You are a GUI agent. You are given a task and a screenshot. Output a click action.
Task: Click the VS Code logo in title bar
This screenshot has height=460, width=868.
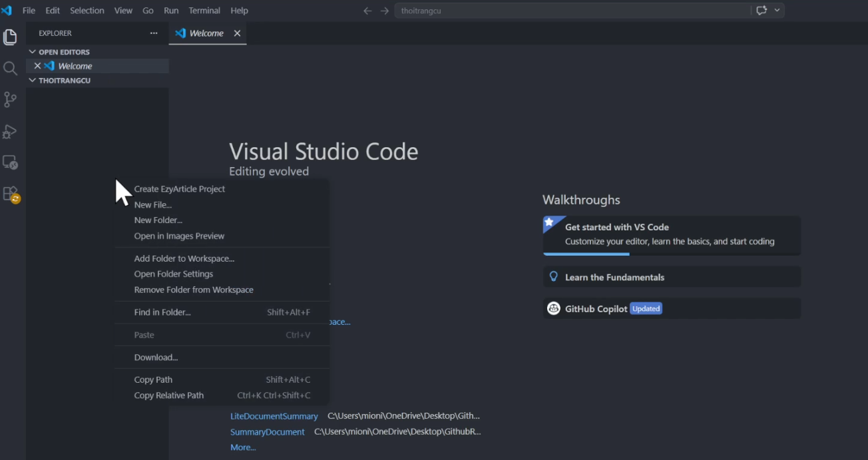tap(7, 11)
